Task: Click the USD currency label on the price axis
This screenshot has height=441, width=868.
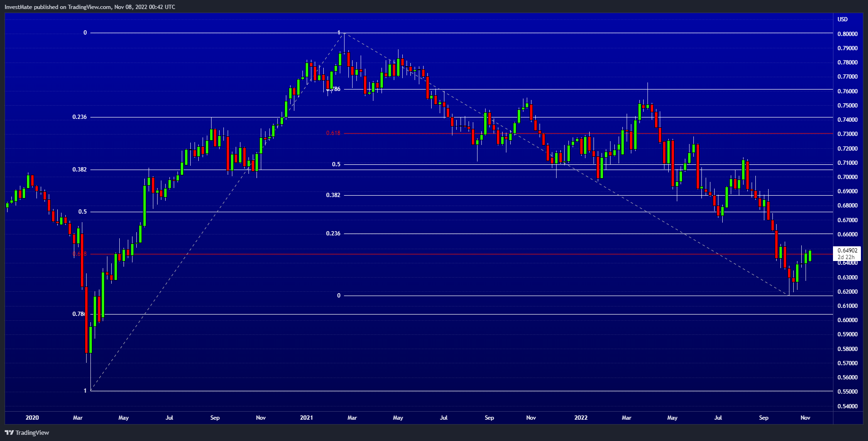Action: tap(842, 19)
